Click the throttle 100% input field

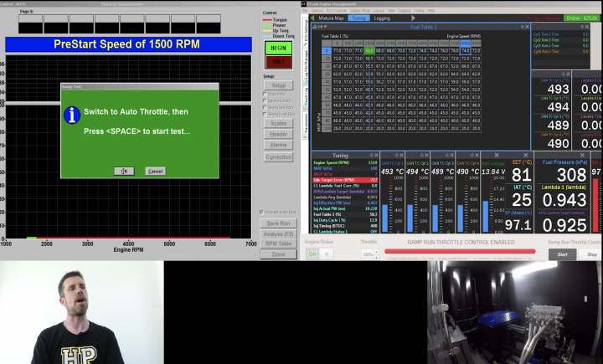click(x=368, y=254)
